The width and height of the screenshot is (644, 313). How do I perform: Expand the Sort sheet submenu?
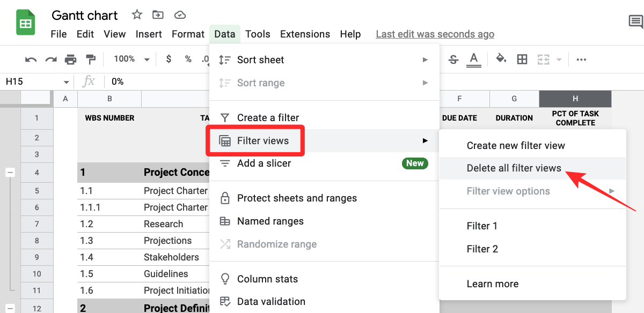[x=324, y=59]
